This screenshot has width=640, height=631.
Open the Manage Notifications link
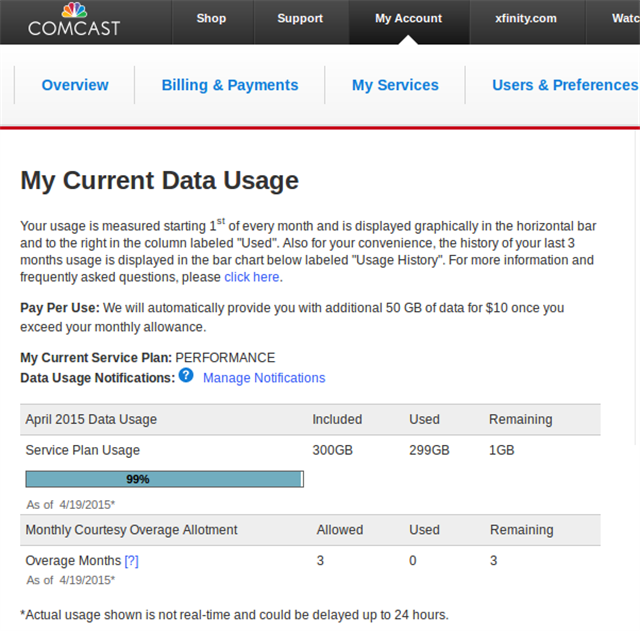[x=264, y=378]
